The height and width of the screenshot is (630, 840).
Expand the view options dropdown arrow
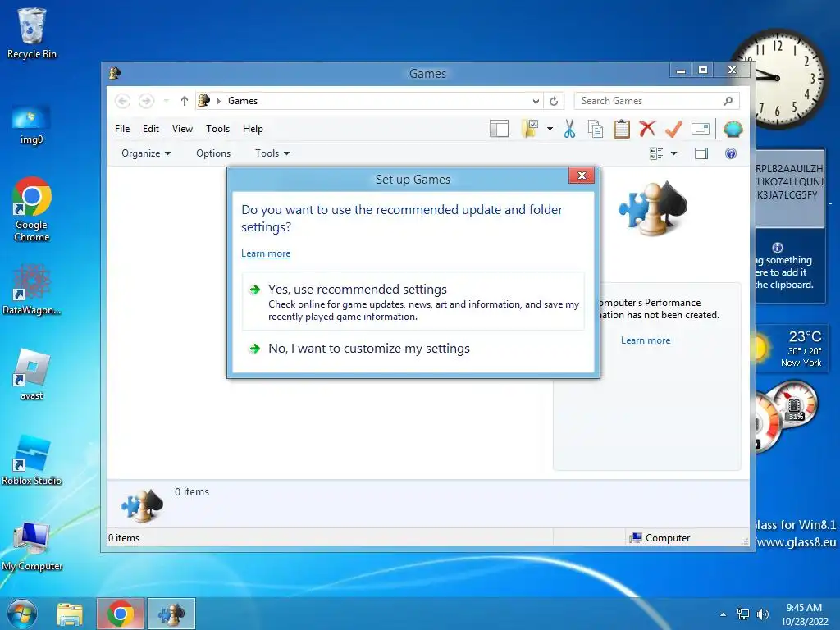tap(674, 153)
